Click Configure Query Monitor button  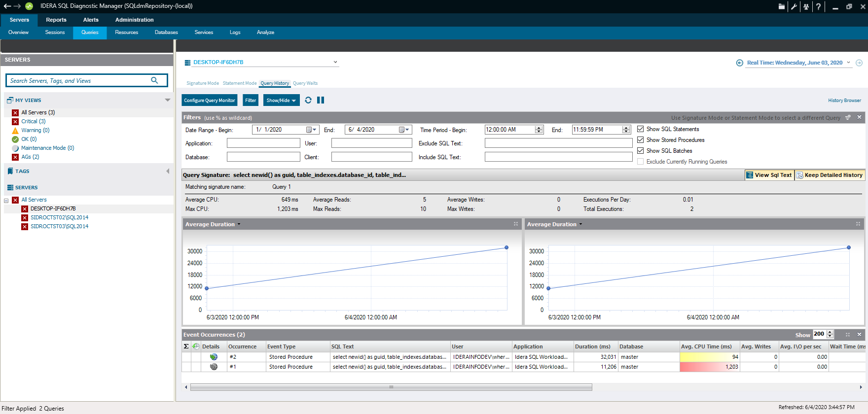210,100
